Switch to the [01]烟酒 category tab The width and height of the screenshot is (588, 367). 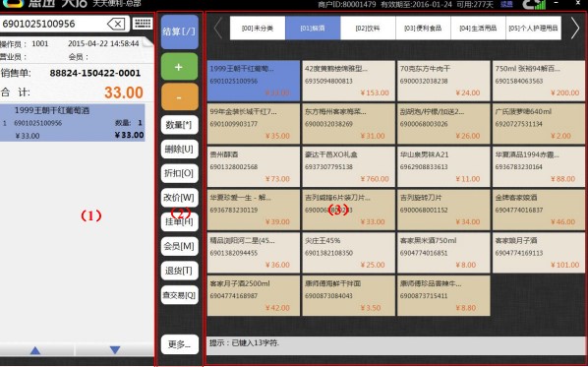[x=313, y=28]
